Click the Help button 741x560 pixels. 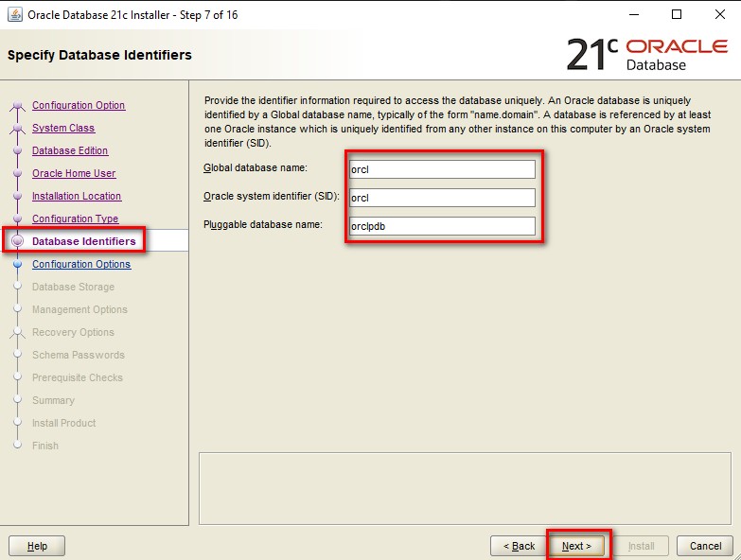tap(37, 546)
